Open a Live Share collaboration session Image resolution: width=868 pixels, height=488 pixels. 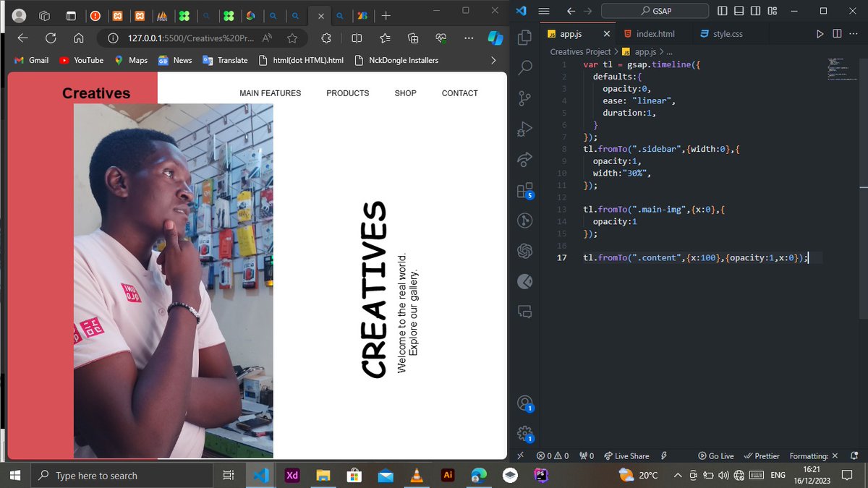(626, 455)
